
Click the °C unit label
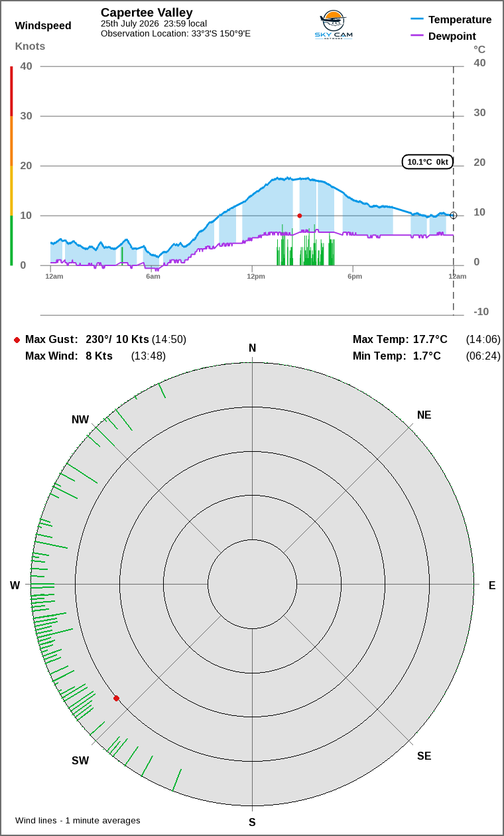[479, 49]
